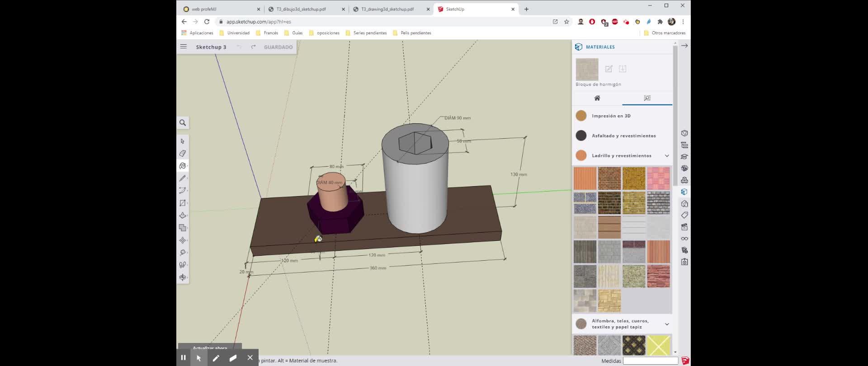This screenshot has height=366, width=868.
Task: Open the search magnifier in SketchUp
Action: click(x=183, y=123)
